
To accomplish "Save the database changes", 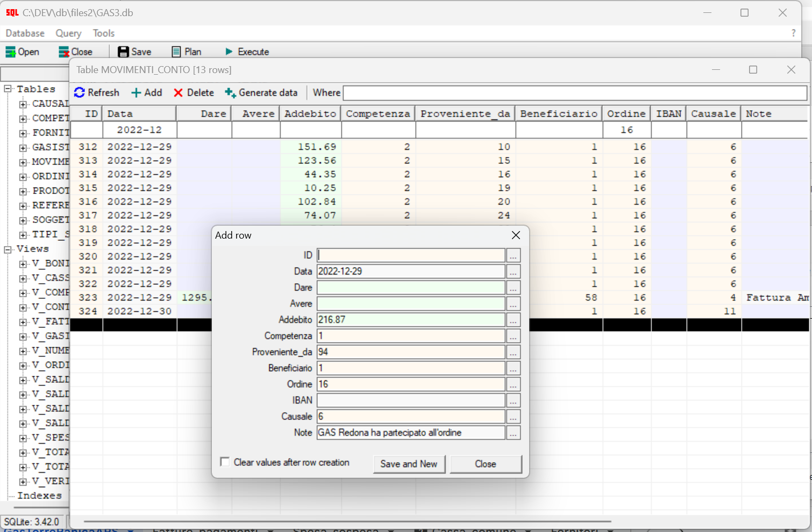I will click(134, 51).
